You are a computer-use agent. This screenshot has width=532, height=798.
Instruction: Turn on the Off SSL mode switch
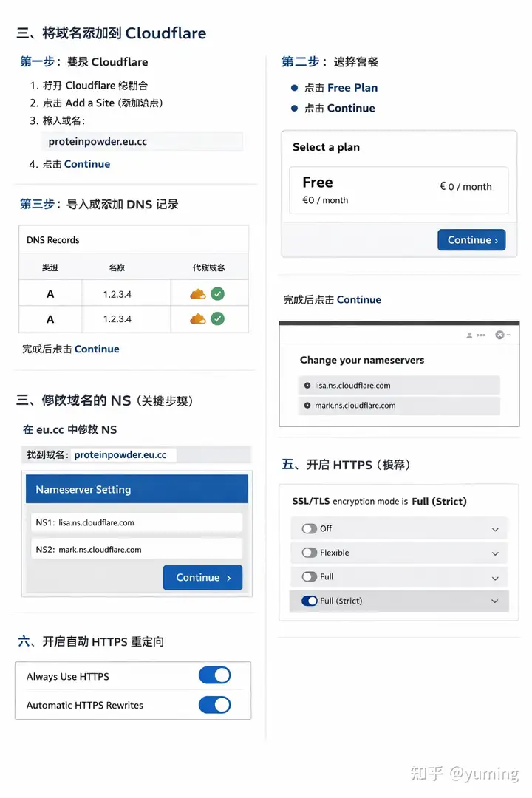309,529
